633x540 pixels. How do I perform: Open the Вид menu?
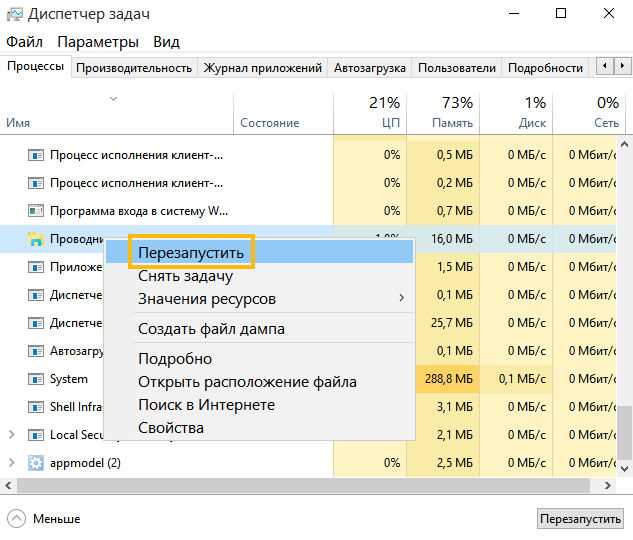166,42
